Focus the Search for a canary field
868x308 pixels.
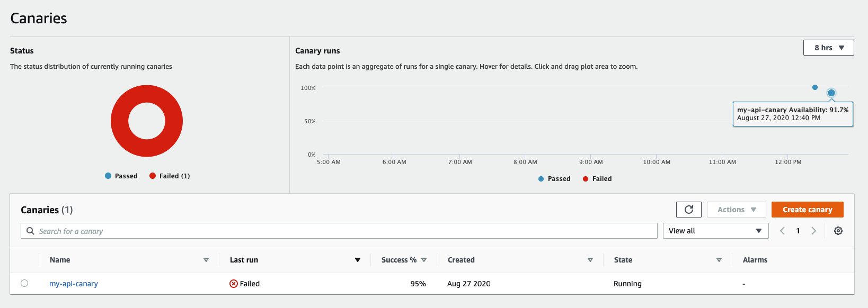point(339,231)
